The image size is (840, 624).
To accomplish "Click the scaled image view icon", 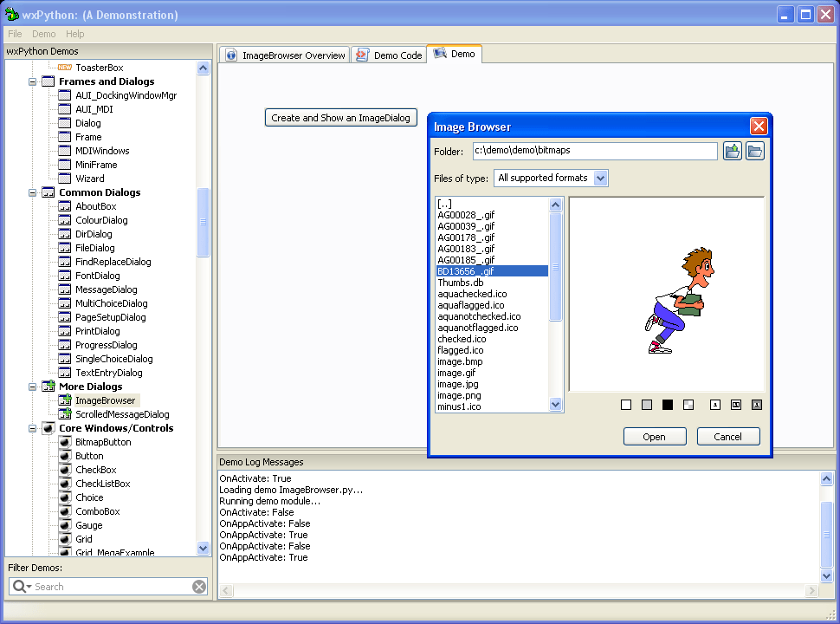I will coord(756,405).
